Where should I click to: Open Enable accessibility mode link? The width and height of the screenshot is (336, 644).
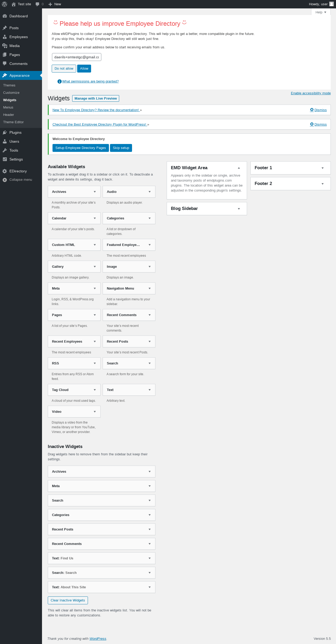click(x=311, y=93)
